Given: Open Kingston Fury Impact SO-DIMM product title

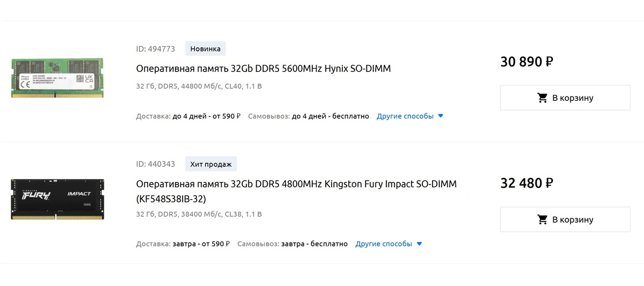Looking at the screenshot, I should [296, 192].
